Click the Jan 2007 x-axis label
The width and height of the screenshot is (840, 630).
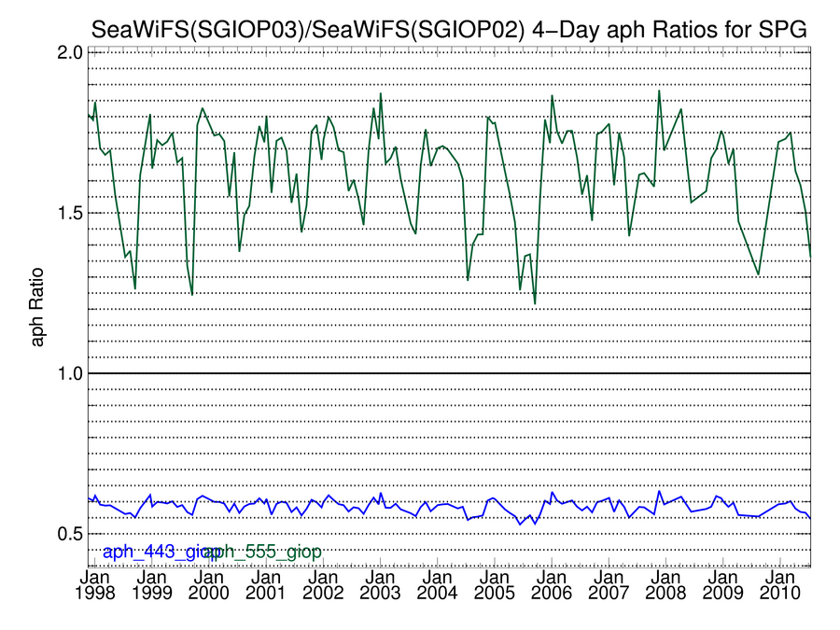[609, 585]
